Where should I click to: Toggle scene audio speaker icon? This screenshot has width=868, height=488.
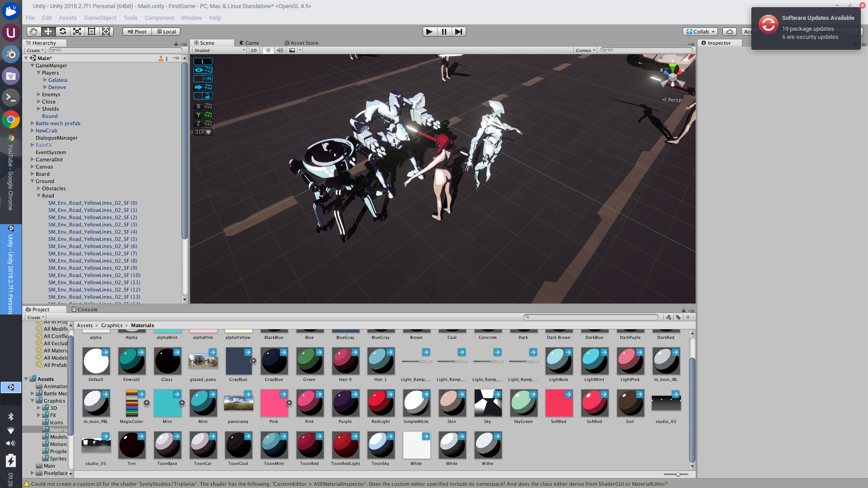[280, 51]
